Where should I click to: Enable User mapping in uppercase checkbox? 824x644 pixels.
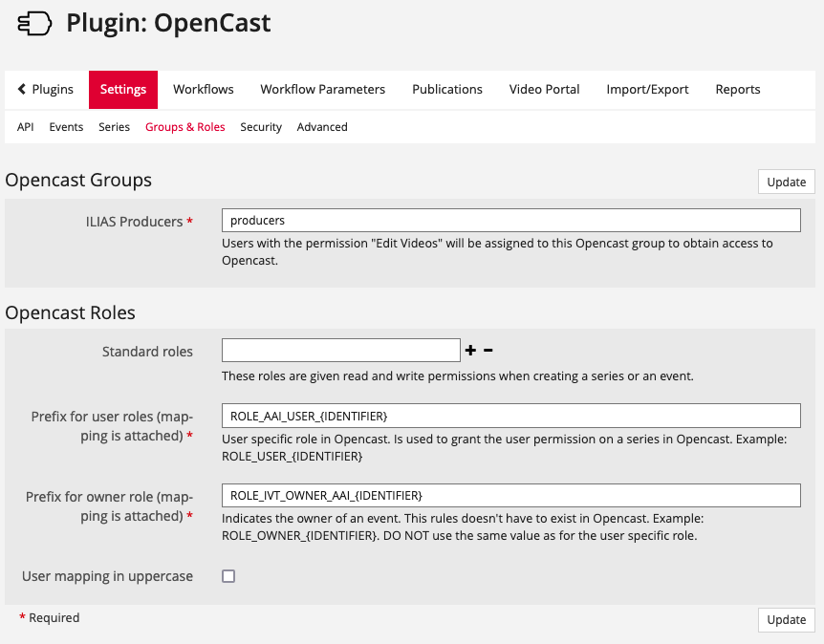point(228,576)
